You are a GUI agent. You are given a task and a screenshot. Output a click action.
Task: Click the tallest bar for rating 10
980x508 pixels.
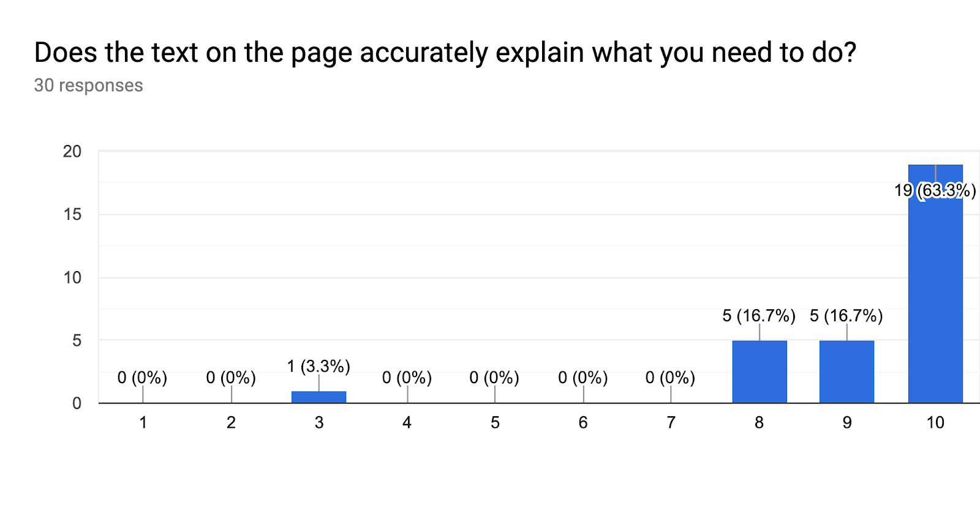[x=935, y=283]
